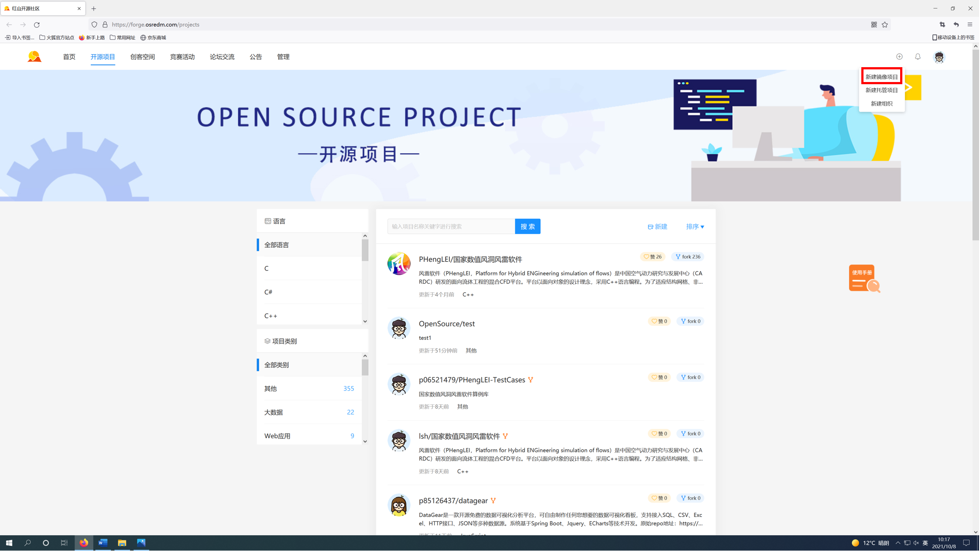
Task: Close the 红山开源社区 tab
Action: coord(79,9)
